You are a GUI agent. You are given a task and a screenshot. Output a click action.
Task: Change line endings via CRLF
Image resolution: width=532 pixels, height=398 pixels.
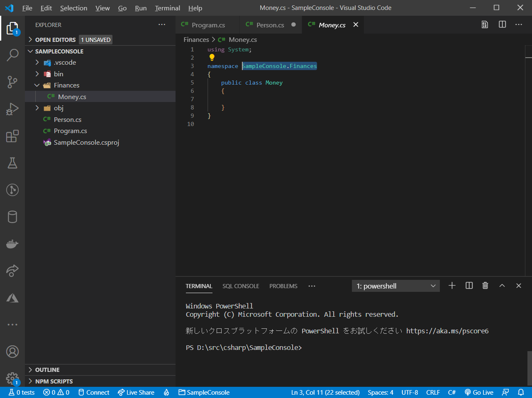click(433, 392)
